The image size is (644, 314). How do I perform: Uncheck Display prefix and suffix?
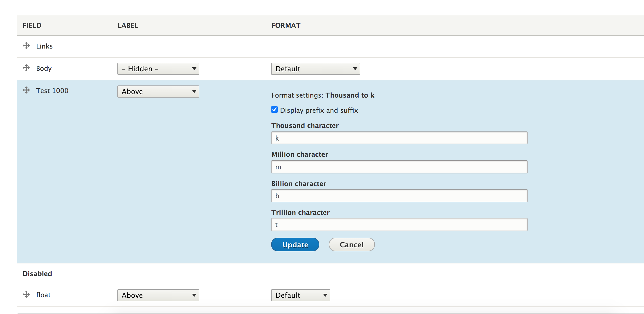274,109
